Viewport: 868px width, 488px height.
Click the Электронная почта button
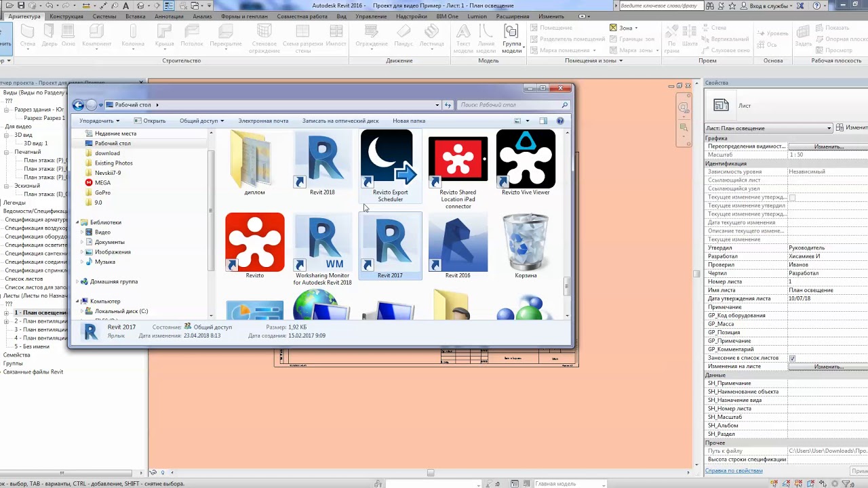[263, 121]
